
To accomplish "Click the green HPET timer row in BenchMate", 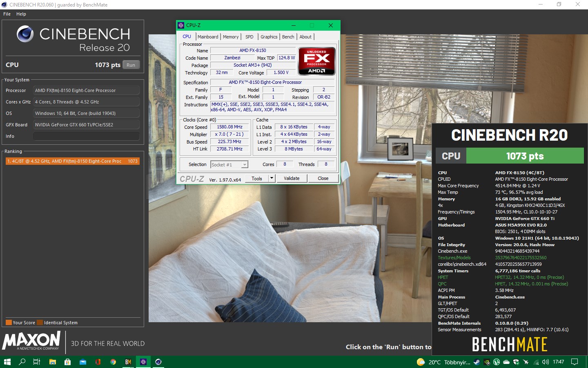I will pos(503,277).
